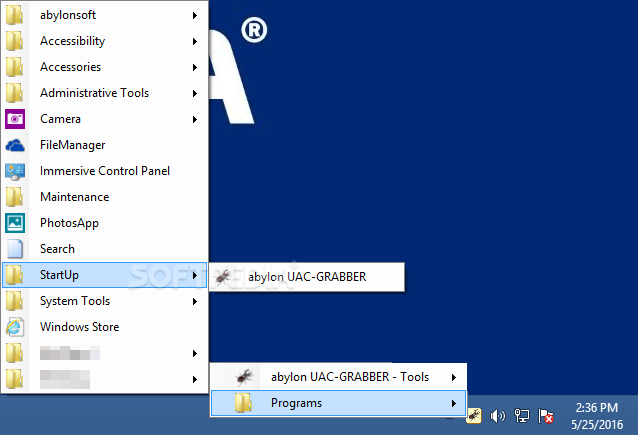The width and height of the screenshot is (638, 435).
Task: Open the network tray icon
Action: coord(522,416)
